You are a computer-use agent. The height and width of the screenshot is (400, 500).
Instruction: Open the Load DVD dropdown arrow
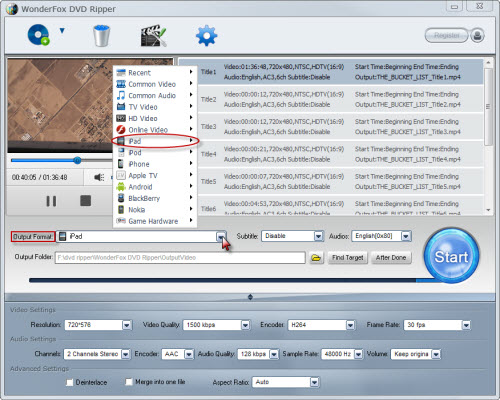(x=62, y=31)
